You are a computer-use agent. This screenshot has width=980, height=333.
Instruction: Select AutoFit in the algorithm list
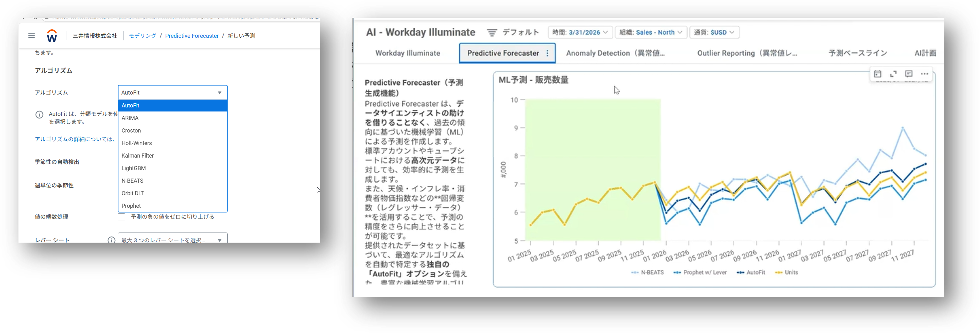172,106
